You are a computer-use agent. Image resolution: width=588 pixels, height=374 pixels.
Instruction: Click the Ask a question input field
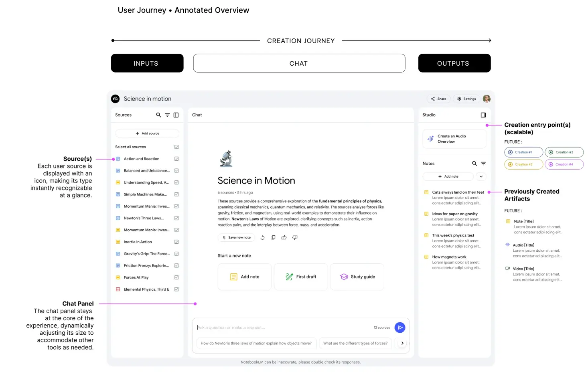281,328
